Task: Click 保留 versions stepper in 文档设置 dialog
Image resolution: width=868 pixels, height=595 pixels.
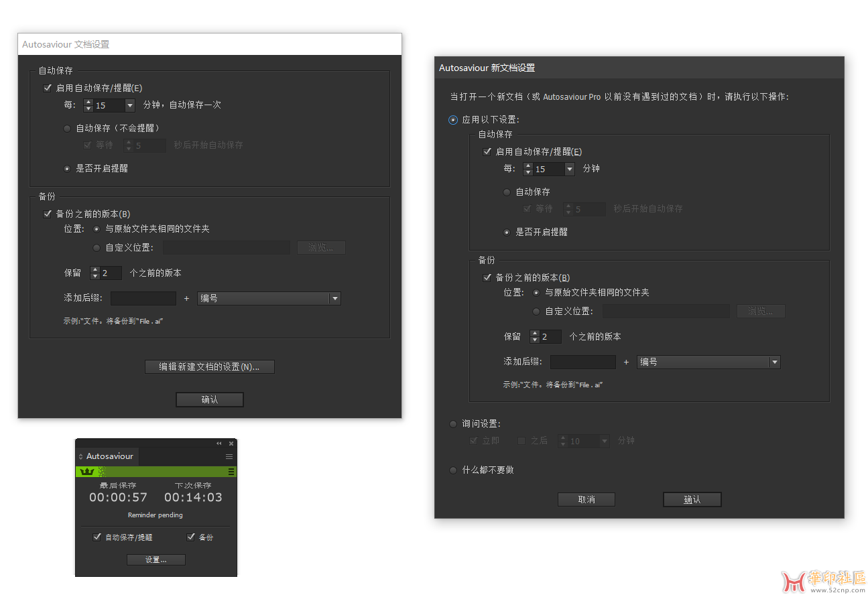Action: [95, 273]
